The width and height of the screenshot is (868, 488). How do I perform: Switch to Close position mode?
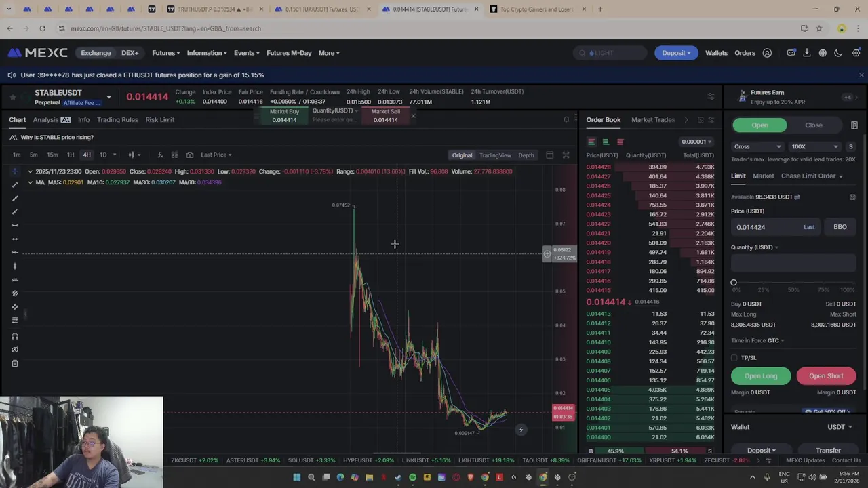(x=814, y=125)
